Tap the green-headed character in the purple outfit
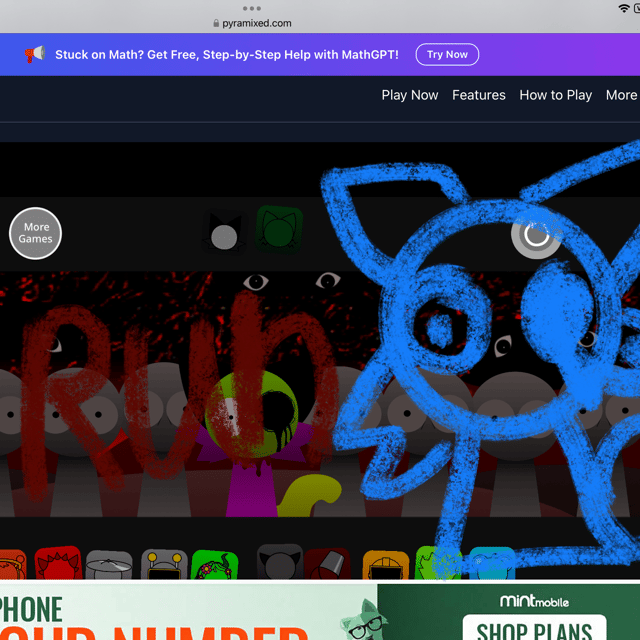 [253, 443]
